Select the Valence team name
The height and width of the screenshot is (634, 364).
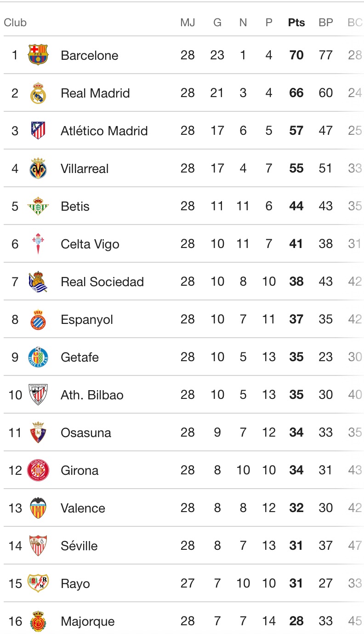[83, 508]
